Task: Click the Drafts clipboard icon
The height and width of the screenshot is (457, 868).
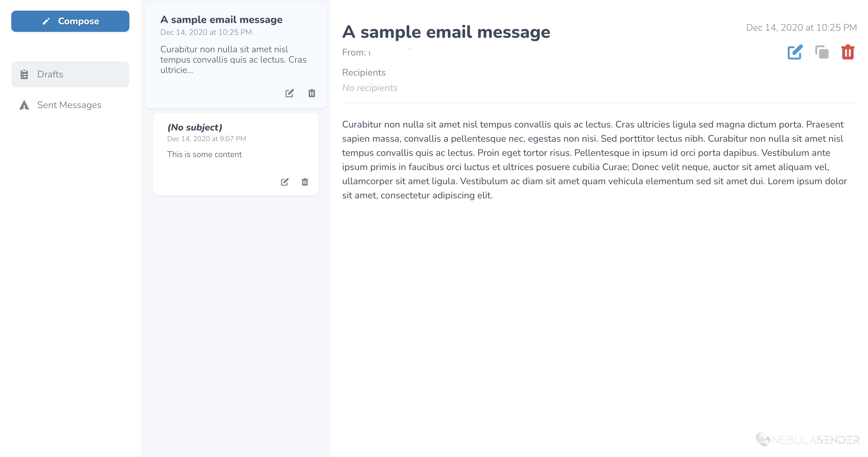Action: coord(24,74)
